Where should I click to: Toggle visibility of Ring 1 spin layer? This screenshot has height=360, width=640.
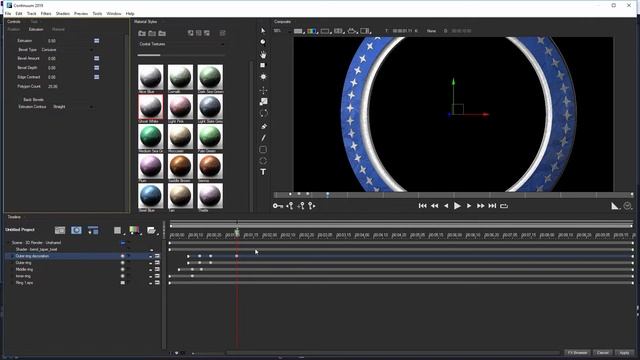[122, 282]
